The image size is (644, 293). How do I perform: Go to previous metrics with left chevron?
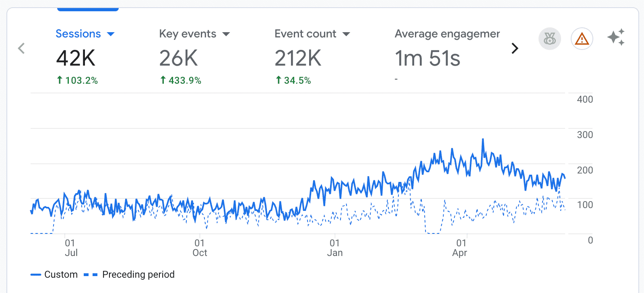22,48
